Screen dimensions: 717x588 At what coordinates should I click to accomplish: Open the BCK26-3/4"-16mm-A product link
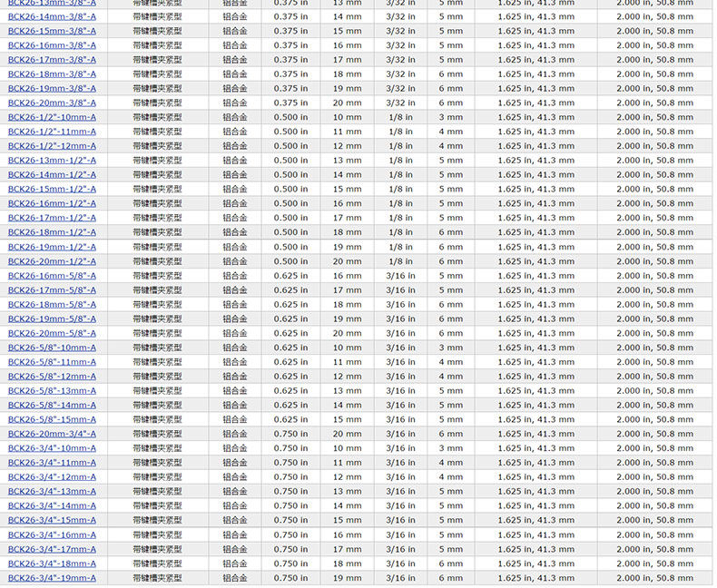52,535
